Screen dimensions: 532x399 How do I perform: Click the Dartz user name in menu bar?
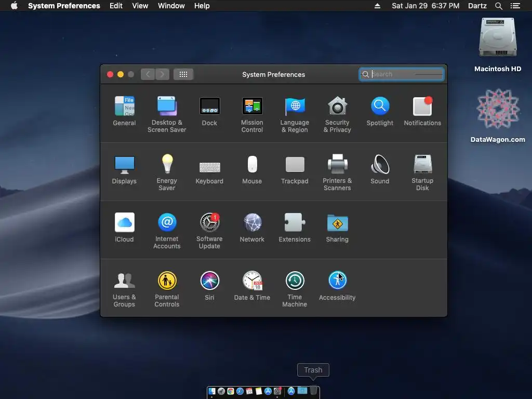click(x=477, y=6)
